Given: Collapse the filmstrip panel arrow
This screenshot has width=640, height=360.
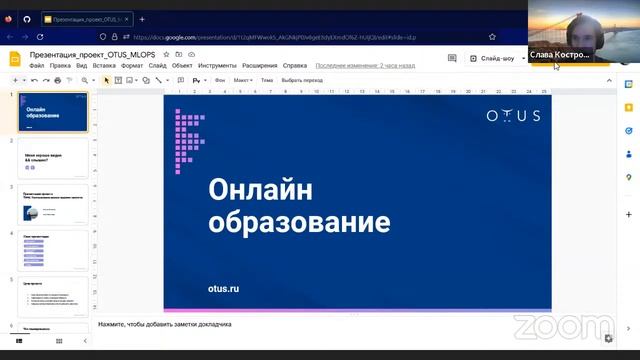Looking at the screenshot, I should (85, 341).
